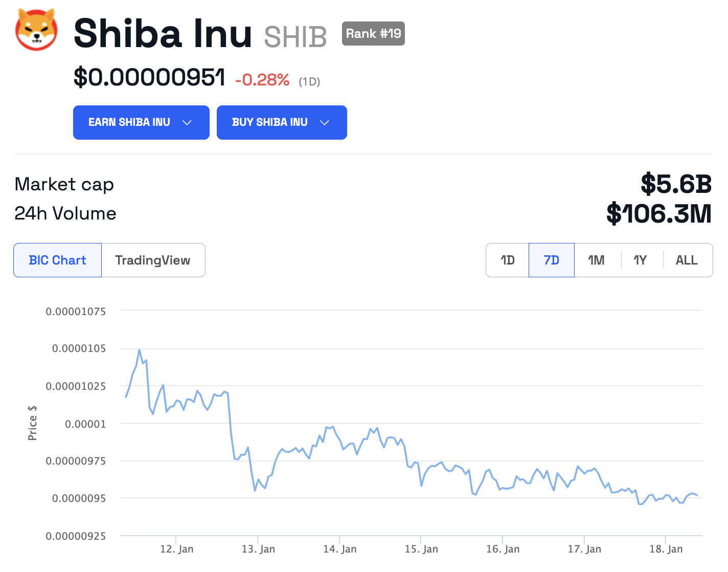This screenshot has width=728, height=572.
Task: Select the ALL time range
Action: (686, 260)
